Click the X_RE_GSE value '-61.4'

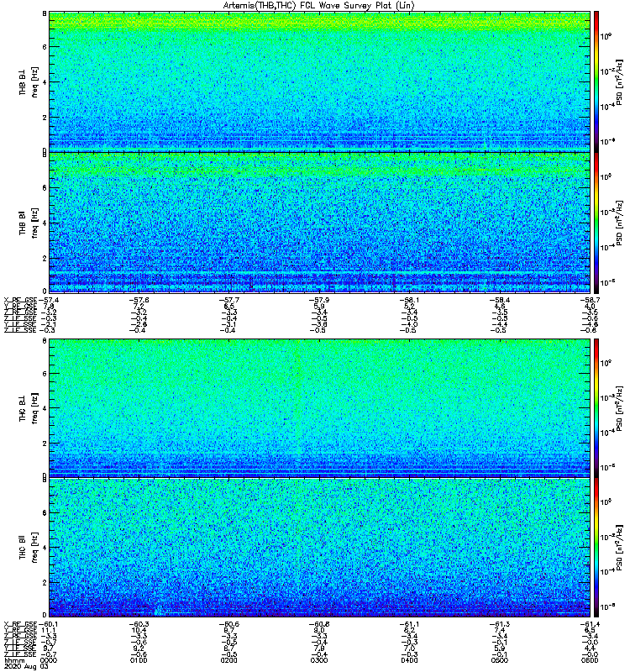click(x=590, y=624)
